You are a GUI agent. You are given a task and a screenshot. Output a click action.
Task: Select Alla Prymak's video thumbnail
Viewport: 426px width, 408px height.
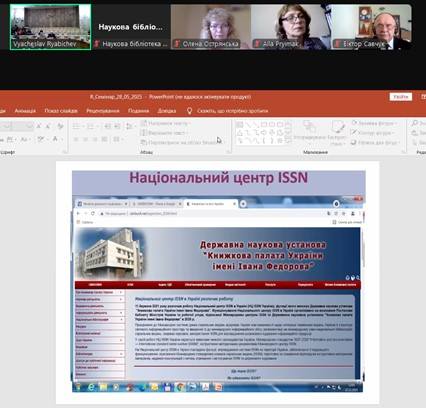[291, 27]
